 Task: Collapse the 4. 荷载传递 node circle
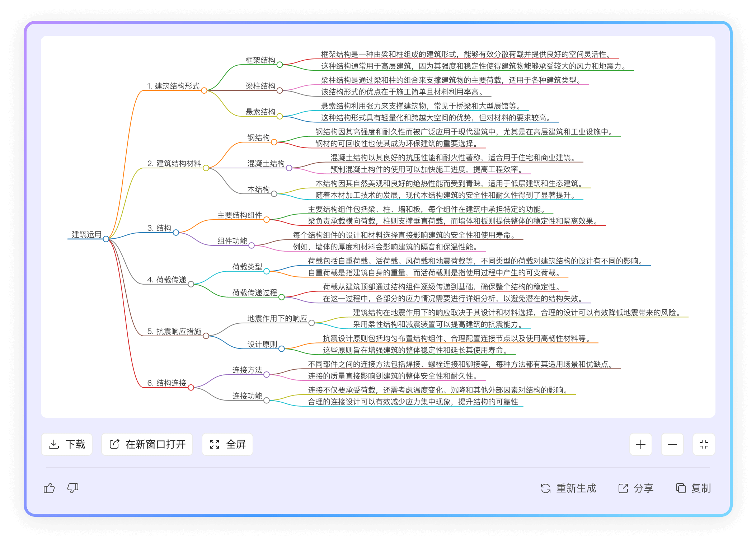(x=191, y=284)
